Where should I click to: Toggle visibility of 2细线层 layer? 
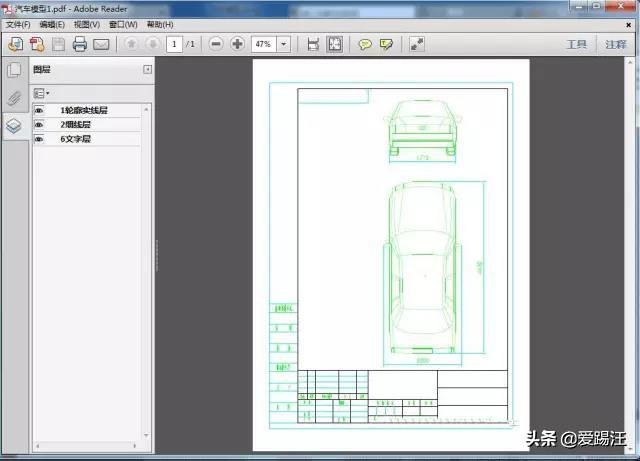(40, 125)
